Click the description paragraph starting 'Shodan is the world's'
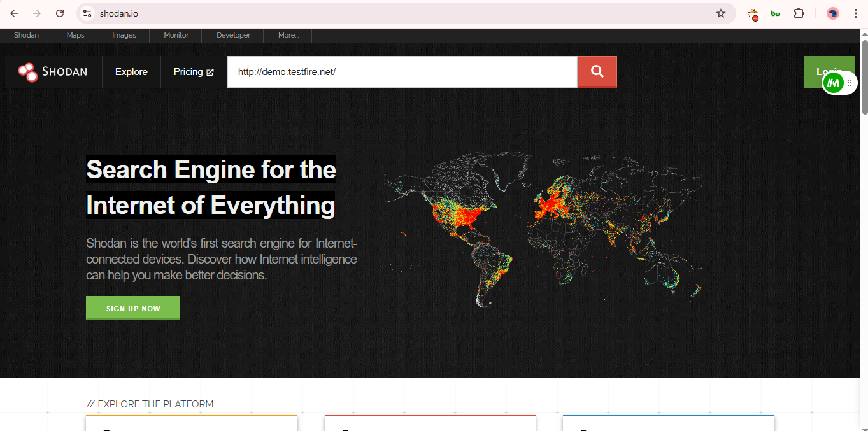Screen dimensions: 868x431 pos(222,259)
